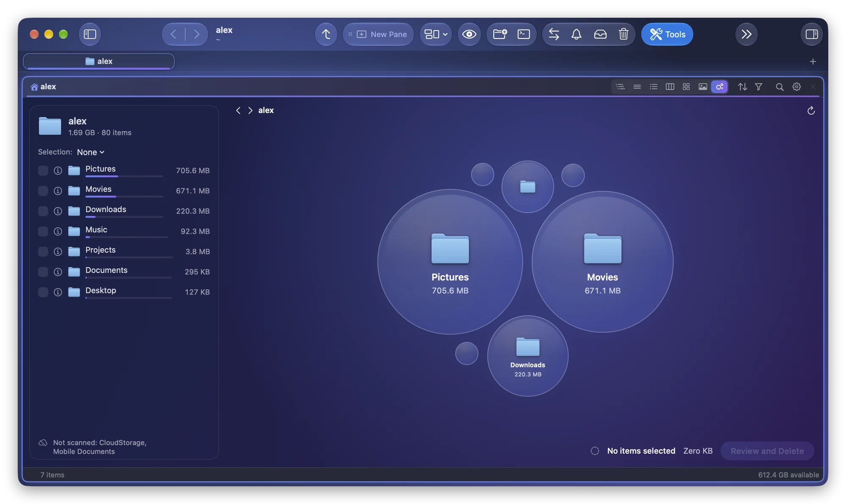Image resolution: width=846 pixels, height=504 pixels.
Task: Click the sync arrows icon
Action: coord(554,34)
